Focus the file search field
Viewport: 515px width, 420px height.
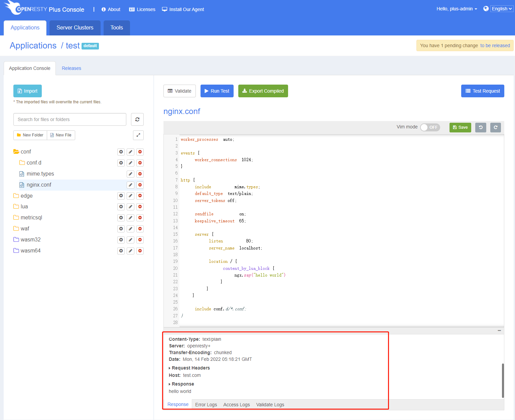click(x=70, y=119)
